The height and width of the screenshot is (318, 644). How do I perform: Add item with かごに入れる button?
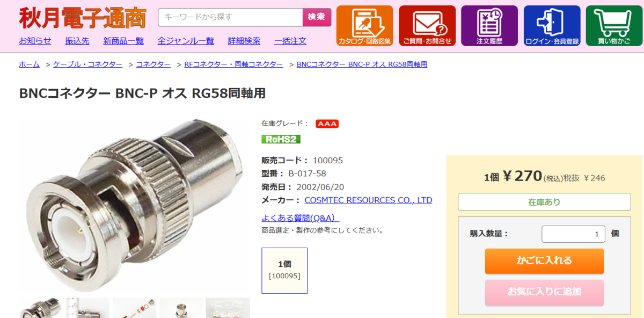click(x=544, y=261)
